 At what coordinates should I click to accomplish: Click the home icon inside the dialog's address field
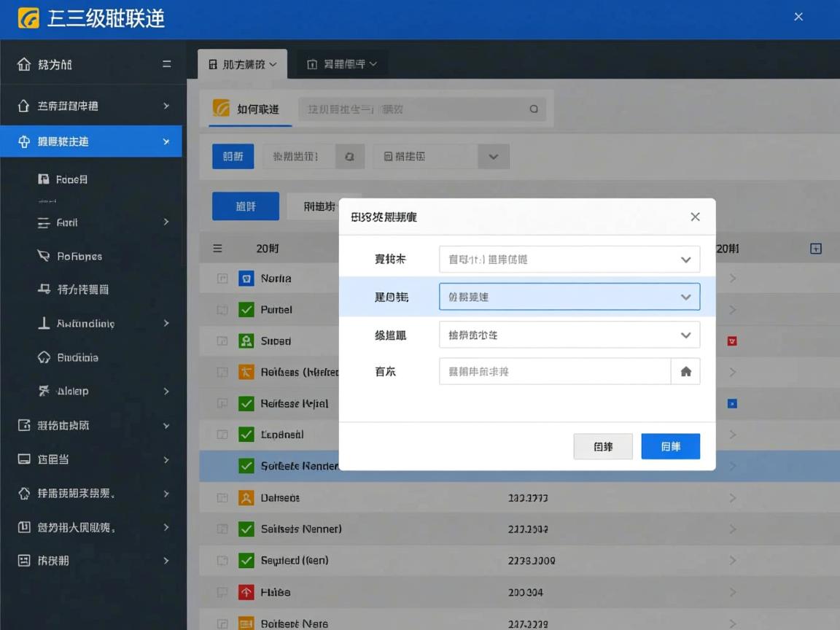click(685, 371)
